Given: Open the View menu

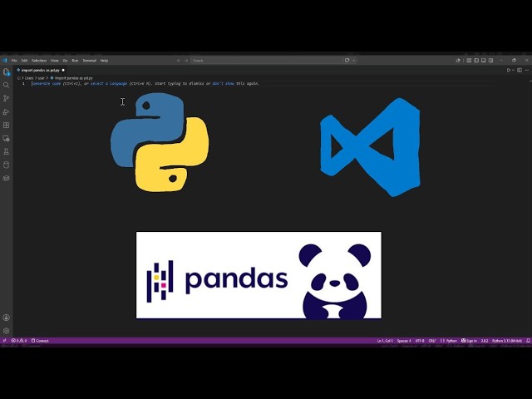Looking at the screenshot, I should point(55,61).
